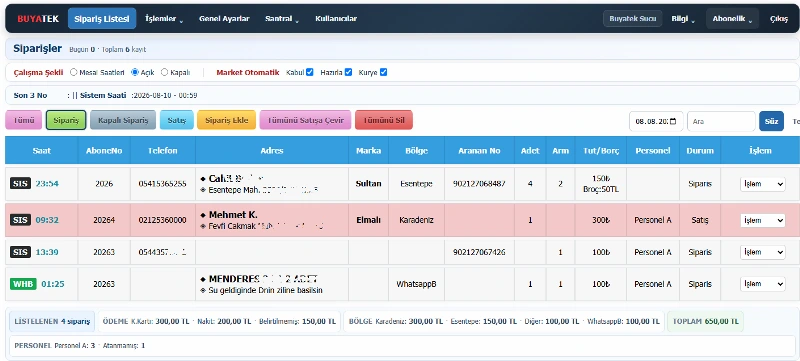Click the Karadeniz region cell
The image size is (800, 361).
coord(416,220)
